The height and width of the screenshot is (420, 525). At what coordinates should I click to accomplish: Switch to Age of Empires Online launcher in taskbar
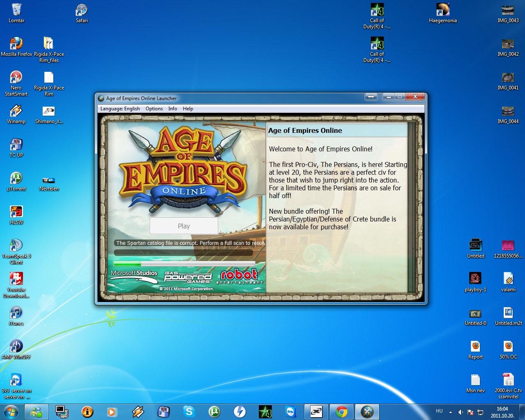coord(367,411)
